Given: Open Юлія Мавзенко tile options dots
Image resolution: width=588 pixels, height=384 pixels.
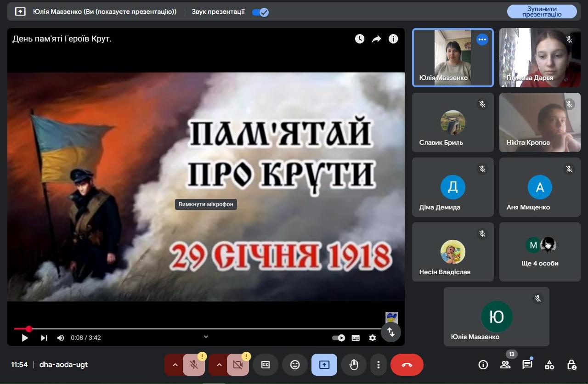Looking at the screenshot, I should (482, 40).
